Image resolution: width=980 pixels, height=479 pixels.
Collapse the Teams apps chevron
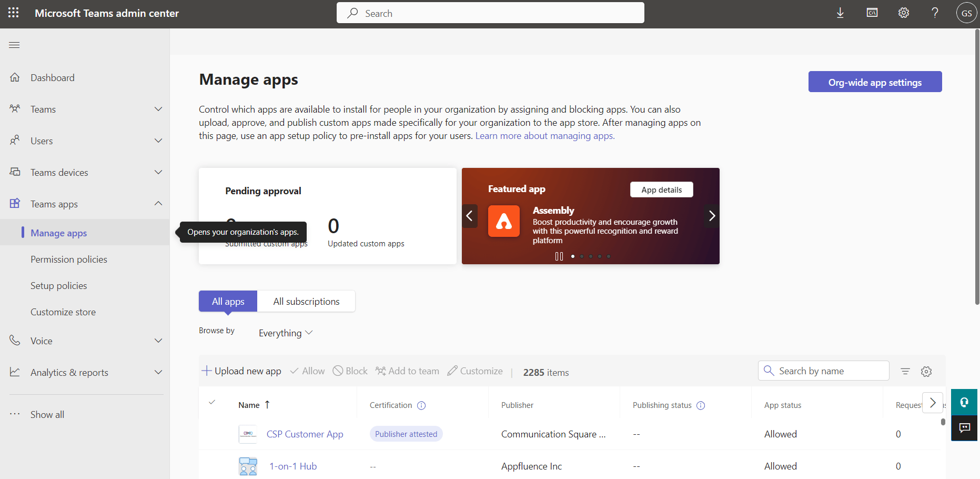tap(158, 203)
